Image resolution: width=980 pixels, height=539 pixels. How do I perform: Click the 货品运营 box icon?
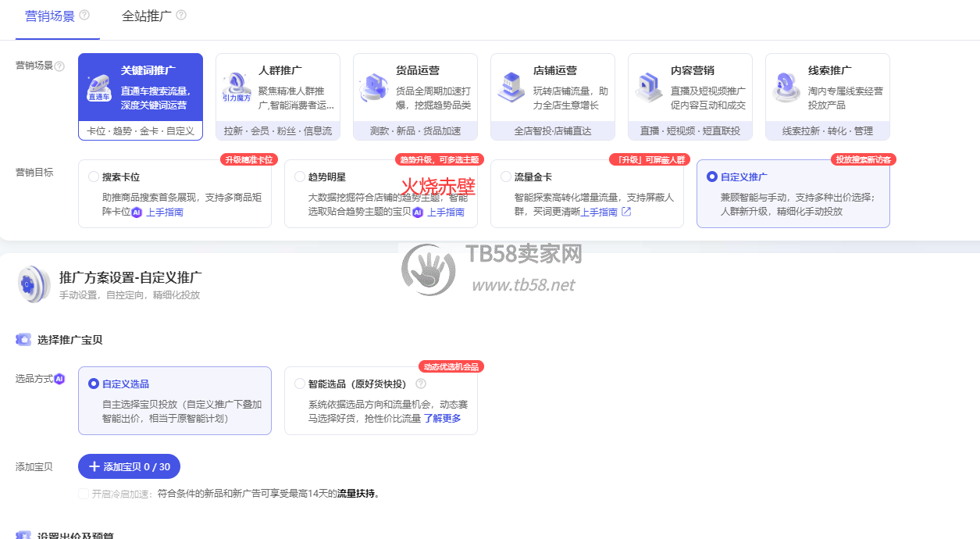point(374,87)
